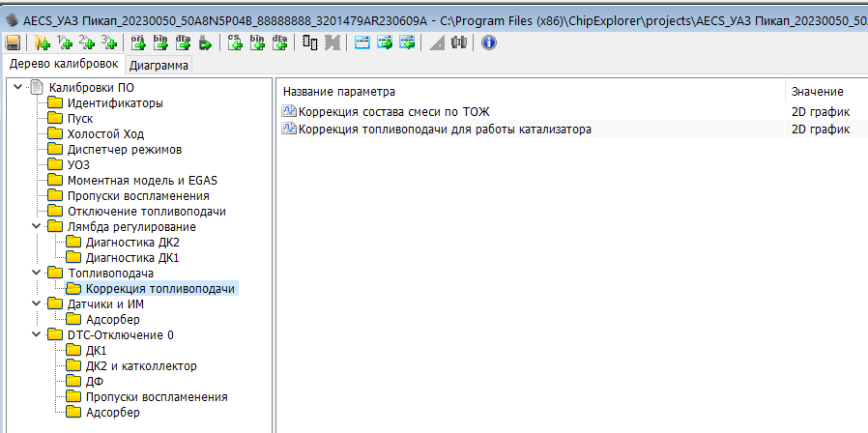Click the 'ori' export toolbar icon
The image size is (868, 433).
pyautogui.click(x=139, y=43)
